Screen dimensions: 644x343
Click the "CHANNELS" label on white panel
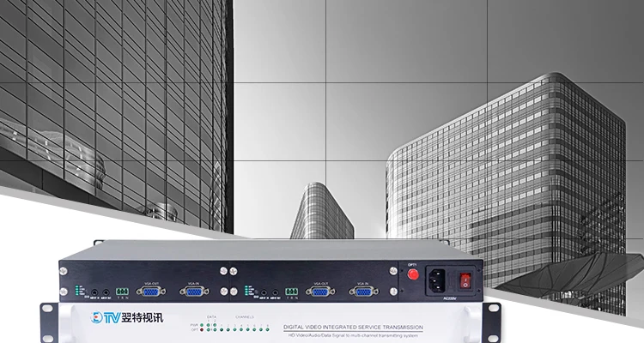(245, 316)
